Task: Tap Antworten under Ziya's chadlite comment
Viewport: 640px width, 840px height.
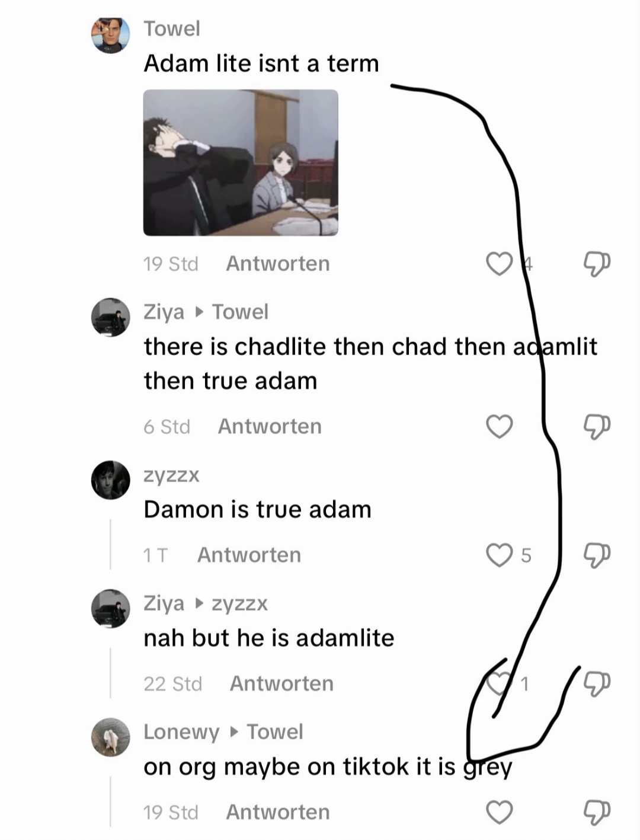Action: pos(270,426)
